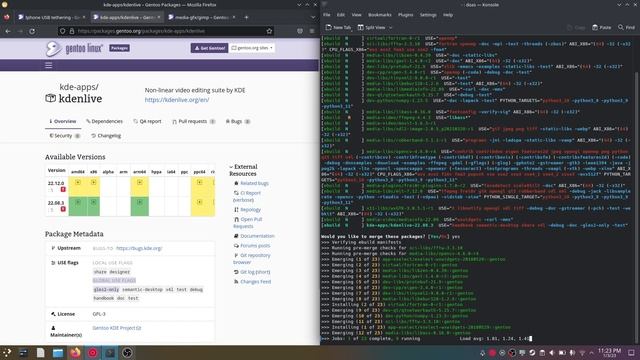The image size is (640, 360).
Task: Click the taskbar clock showing 11:23 PM
Action: pos(609,353)
